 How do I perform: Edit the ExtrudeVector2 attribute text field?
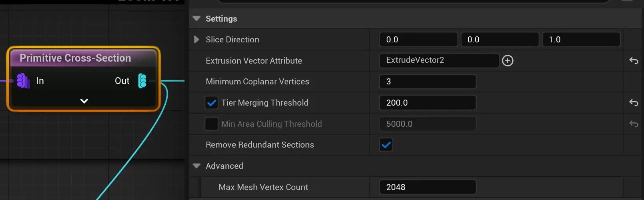(439, 60)
